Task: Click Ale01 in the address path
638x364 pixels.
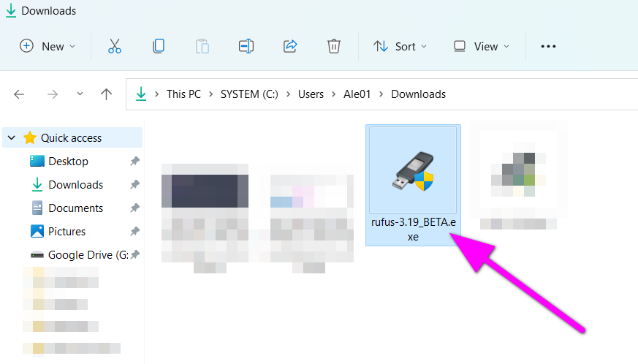Action: tap(357, 94)
